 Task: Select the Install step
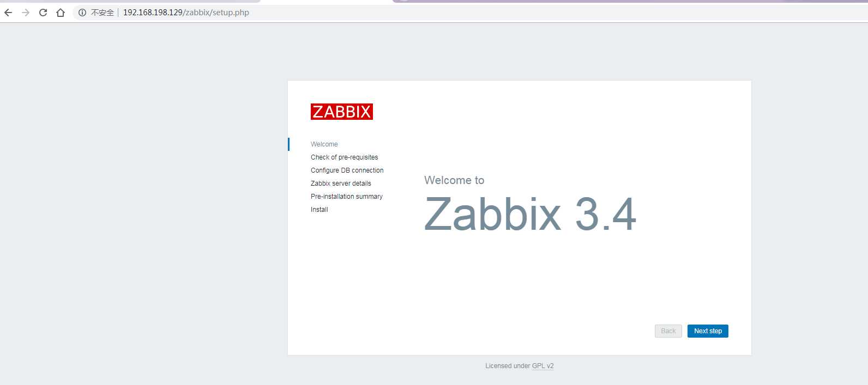(320, 210)
